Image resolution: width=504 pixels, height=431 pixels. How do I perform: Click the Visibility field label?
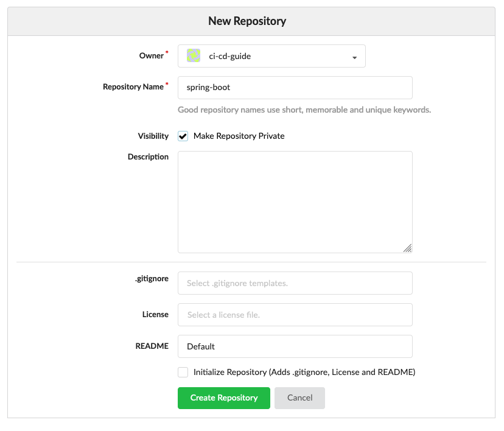153,136
